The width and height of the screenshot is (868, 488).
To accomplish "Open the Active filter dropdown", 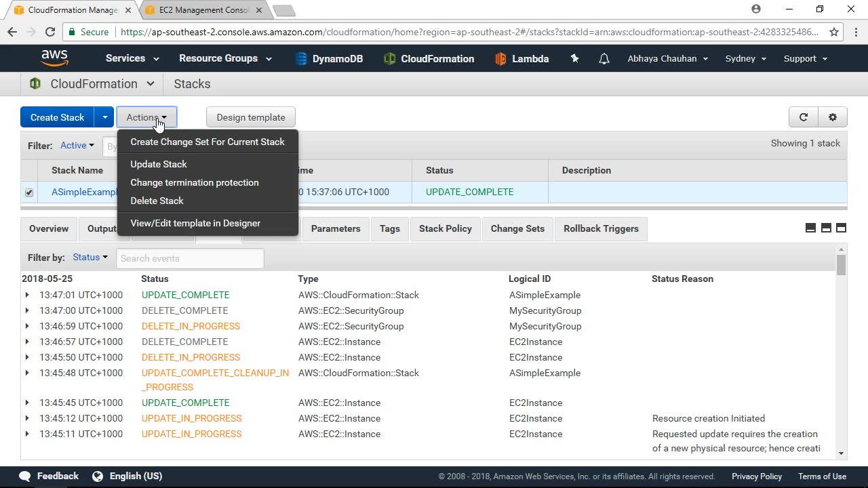I will tap(77, 146).
